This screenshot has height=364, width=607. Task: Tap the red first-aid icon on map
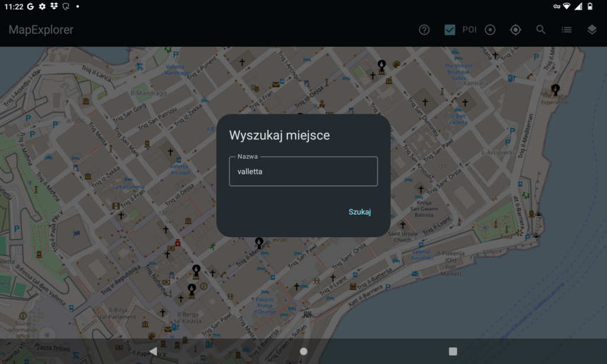click(178, 244)
